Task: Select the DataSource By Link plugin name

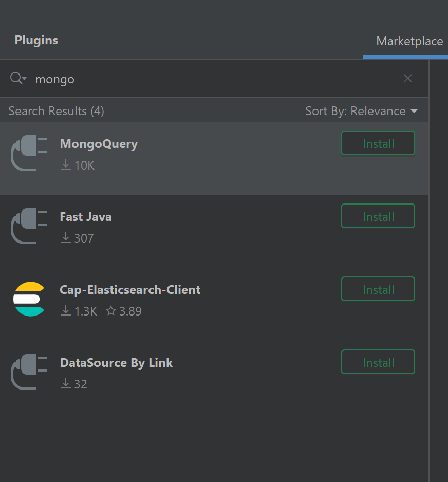Action: click(x=116, y=363)
